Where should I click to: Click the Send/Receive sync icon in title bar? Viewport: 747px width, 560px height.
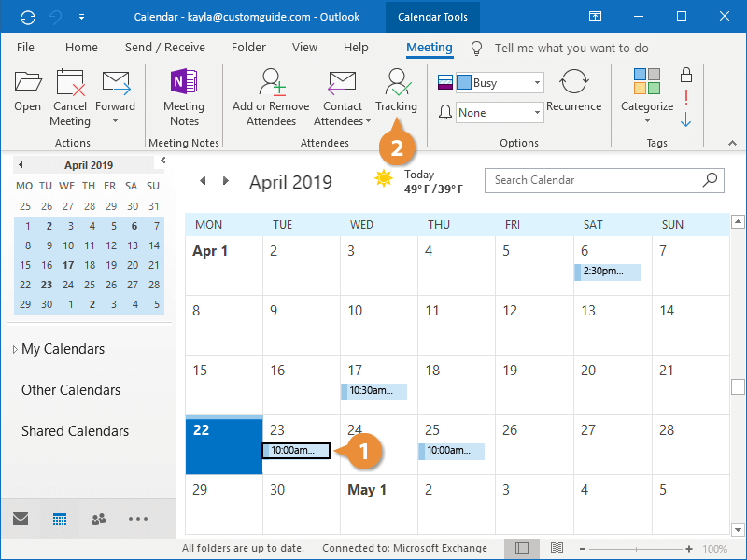point(28,17)
